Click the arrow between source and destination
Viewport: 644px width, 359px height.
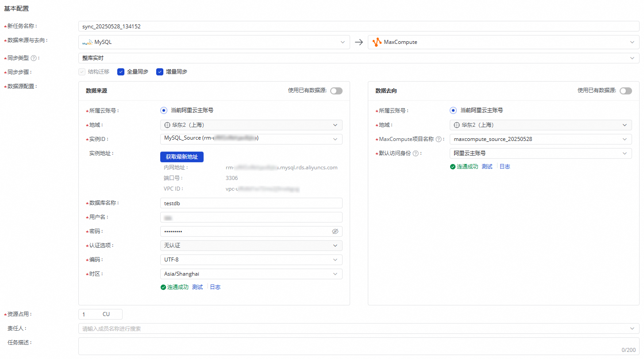pos(359,42)
